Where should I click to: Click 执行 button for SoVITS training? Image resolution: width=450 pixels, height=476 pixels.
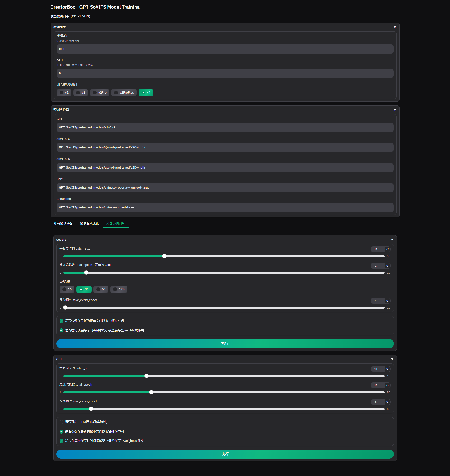(225, 344)
